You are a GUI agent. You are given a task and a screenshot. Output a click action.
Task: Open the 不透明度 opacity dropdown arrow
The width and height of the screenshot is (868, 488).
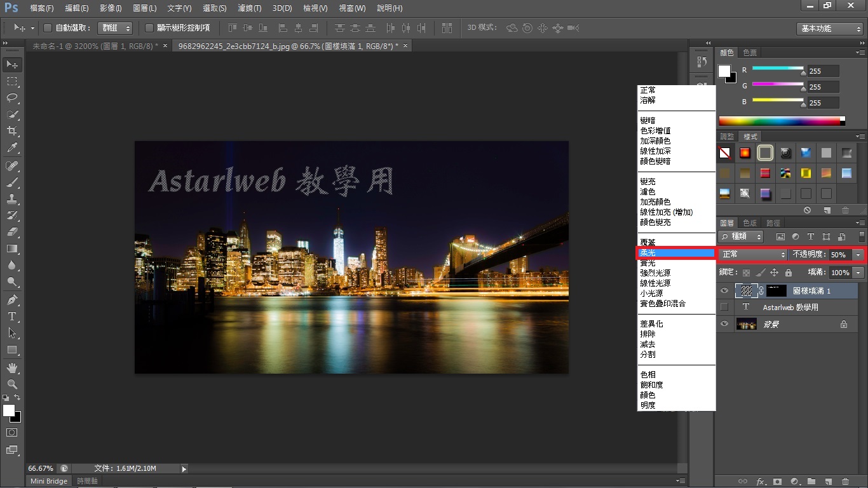(x=858, y=255)
